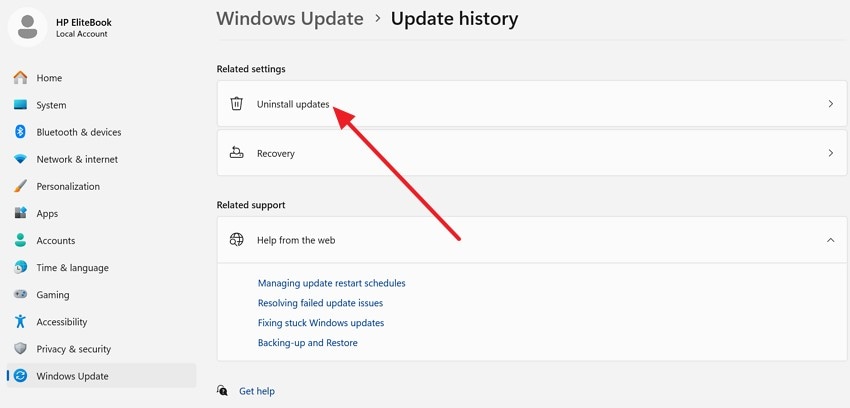Screen dimensions: 850x408
Task: Open Accounts settings
Action: click(x=101, y=241)
